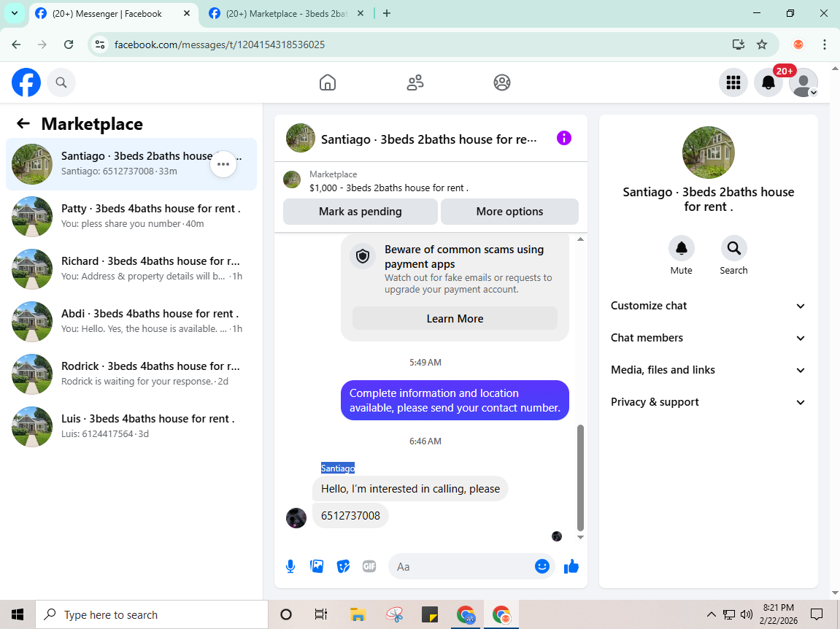Expand Media, files and links
Viewport: 840px width, 629px height.
pos(708,370)
